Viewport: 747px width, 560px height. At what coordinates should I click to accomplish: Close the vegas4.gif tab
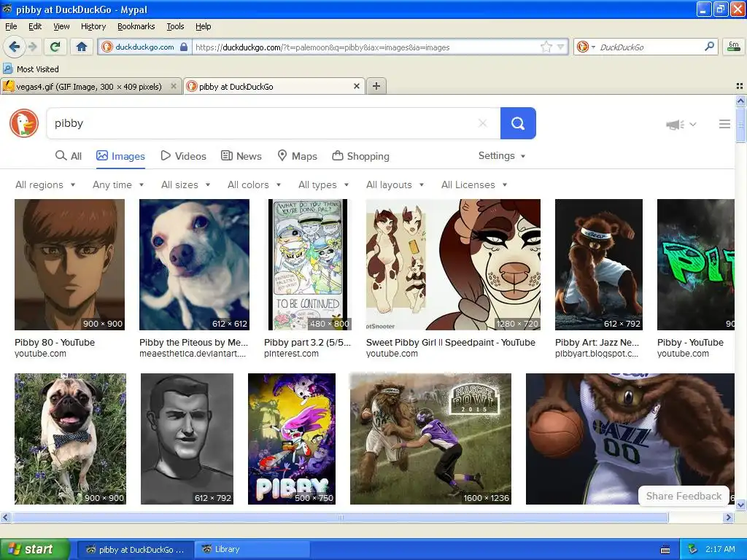point(174,86)
